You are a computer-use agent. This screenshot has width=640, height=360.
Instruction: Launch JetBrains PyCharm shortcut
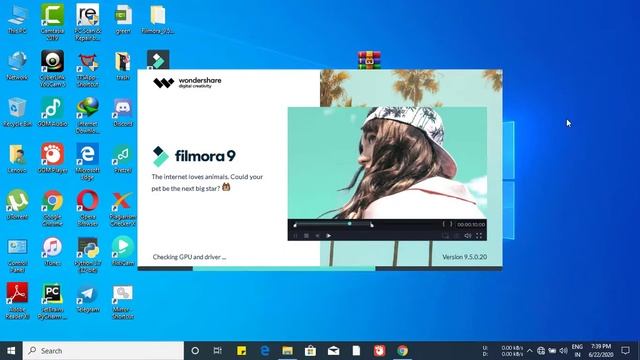point(52,301)
